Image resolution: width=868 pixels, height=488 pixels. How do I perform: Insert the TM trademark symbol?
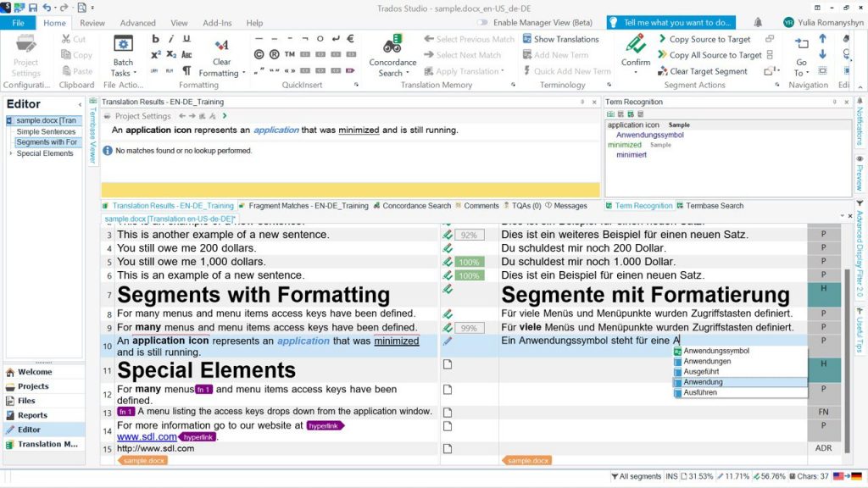pos(290,54)
